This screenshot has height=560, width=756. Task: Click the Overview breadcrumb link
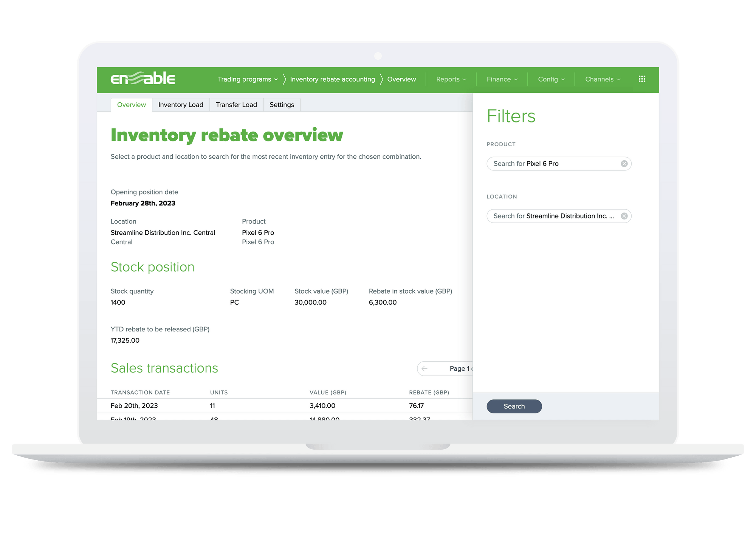pyautogui.click(x=401, y=79)
